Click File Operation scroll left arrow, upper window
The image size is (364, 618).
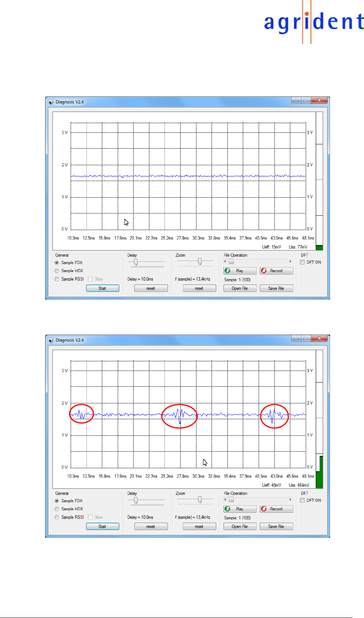pyautogui.click(x=225, y=262)
